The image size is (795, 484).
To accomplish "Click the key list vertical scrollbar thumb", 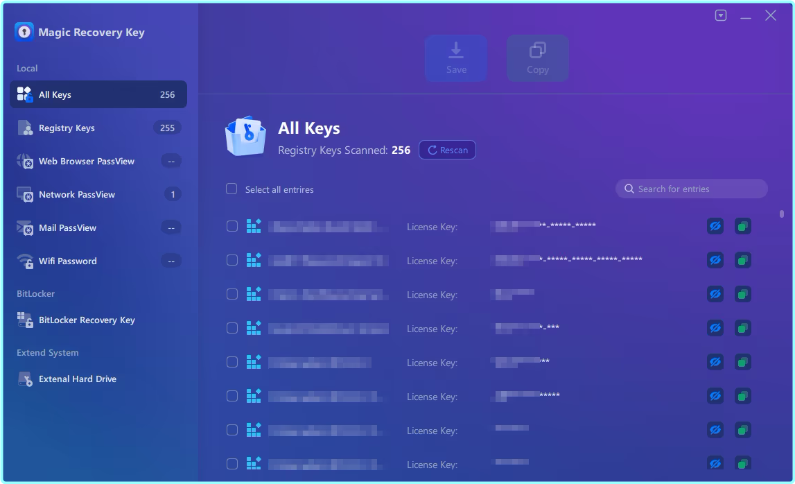I will pyautogui.click(x=781, y=214).
